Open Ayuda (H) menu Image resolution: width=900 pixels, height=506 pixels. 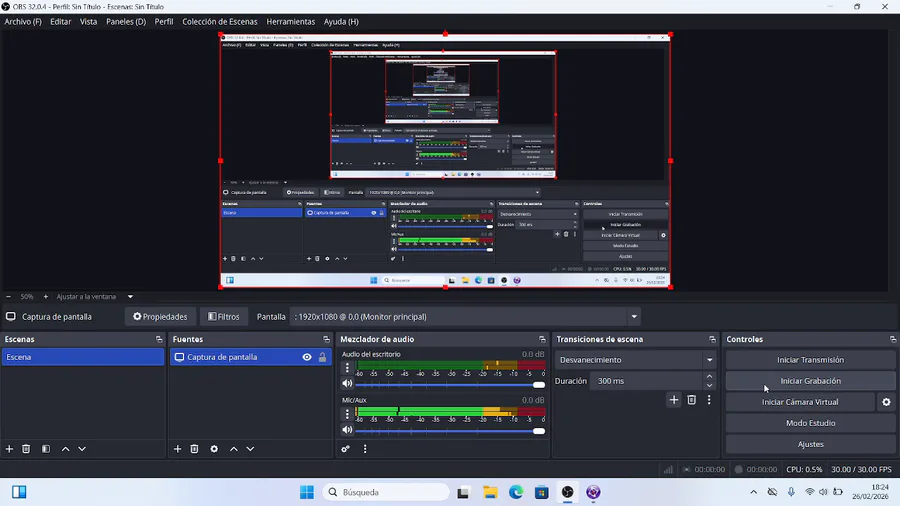coord(341,21)
